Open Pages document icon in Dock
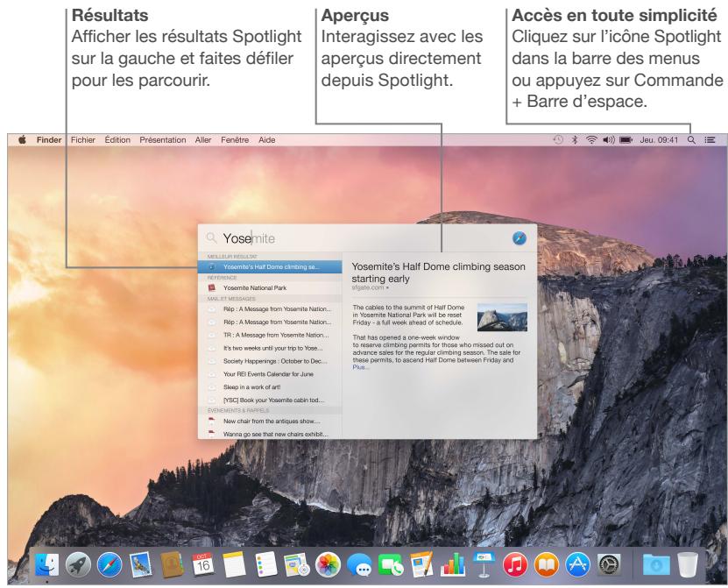Viewport: 728px width, 588px height. pyautogui.click(x=421, y=564)
